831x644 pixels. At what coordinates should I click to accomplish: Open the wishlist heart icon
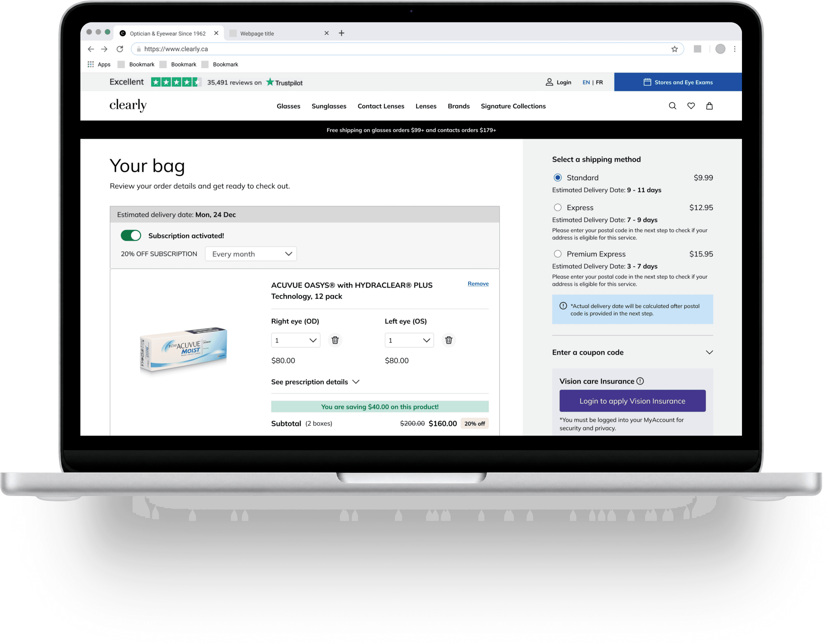[x=691, y=106]
